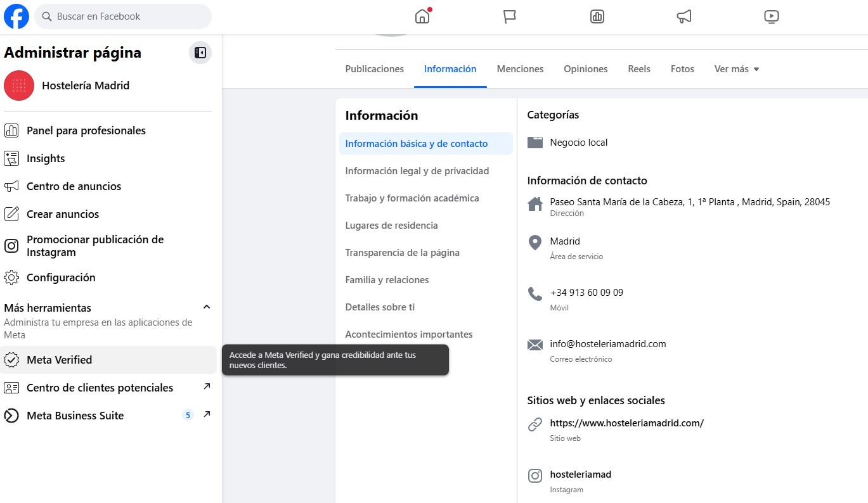The height and width of the screenshot is (503, 868).
Task: Open Panel para profesionales
Action: pyautogui.click(x=86, y=131)
